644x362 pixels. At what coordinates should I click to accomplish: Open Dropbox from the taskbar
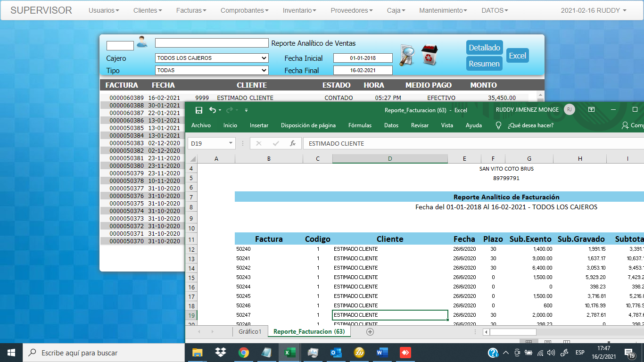[220, 353]
